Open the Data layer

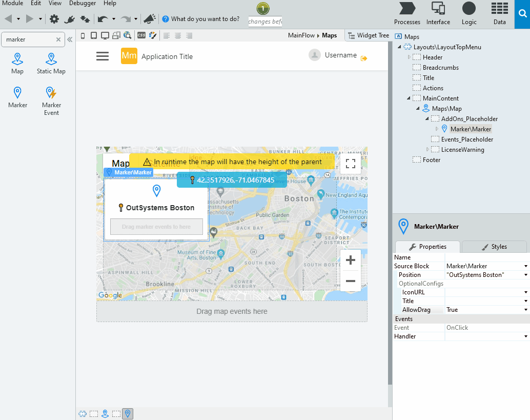tap(499, 13)
